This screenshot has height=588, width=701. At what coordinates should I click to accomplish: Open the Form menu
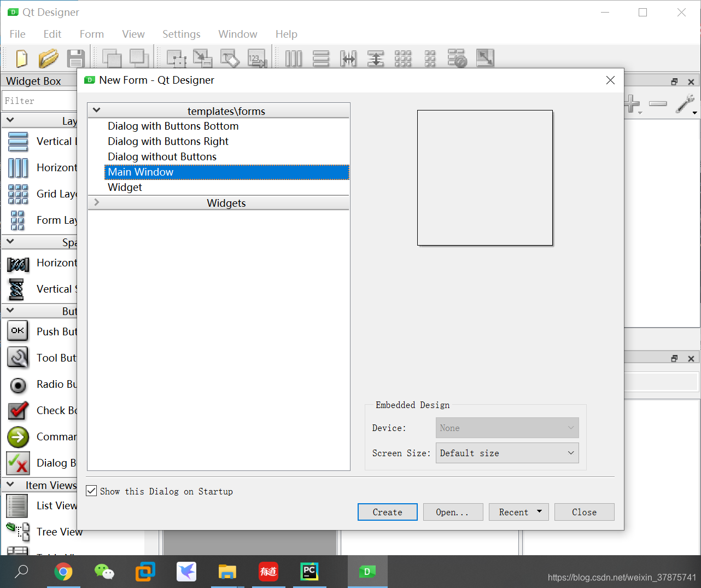click(x=92, y=34)
